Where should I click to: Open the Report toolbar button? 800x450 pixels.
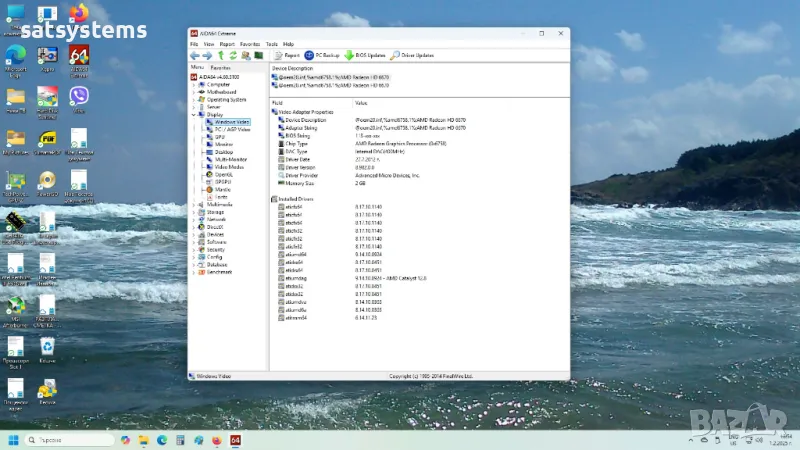(x=286, y=56)
